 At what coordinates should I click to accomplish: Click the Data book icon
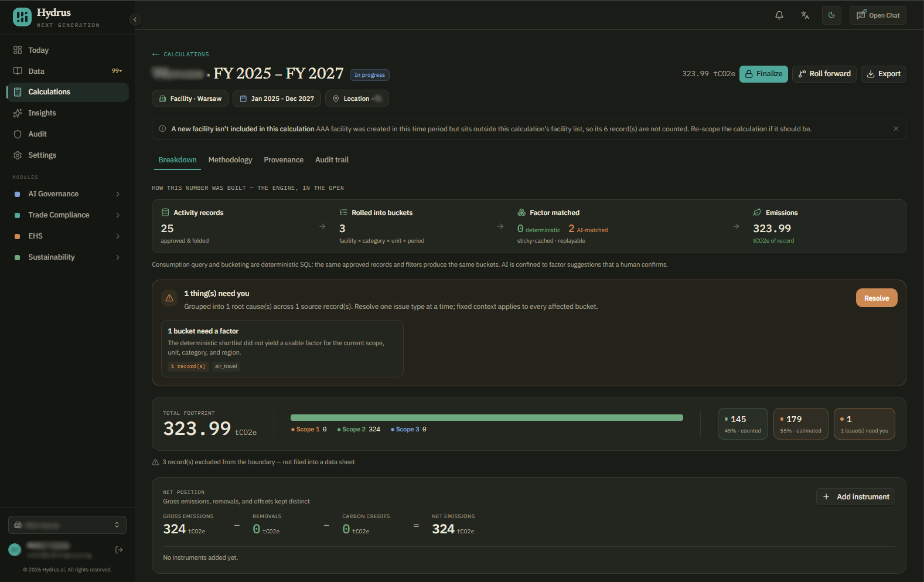(18, 71)
